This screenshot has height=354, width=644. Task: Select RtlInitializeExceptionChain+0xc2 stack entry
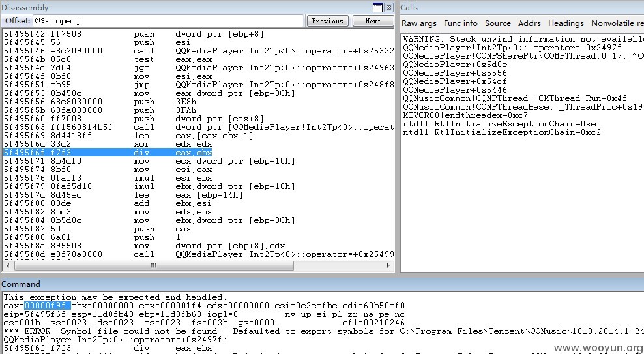click(x=501, y=132)
